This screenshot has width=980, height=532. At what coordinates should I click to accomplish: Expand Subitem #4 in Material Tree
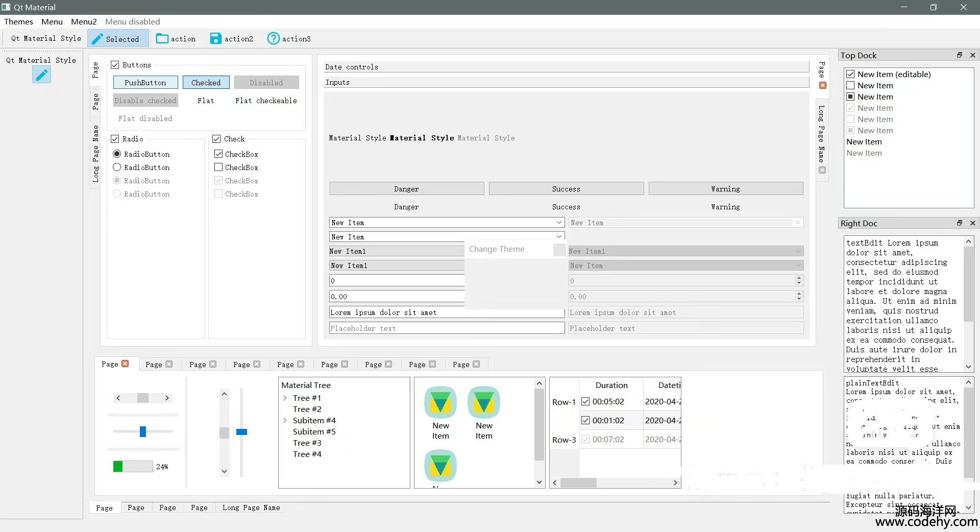click(285, 420)
